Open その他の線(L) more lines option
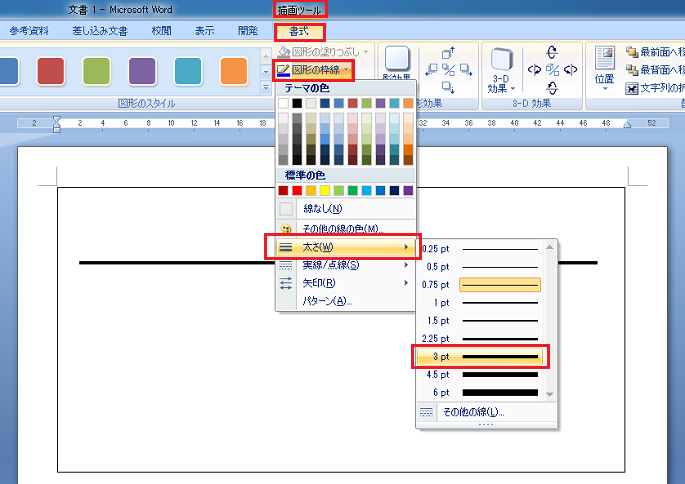The width and height of the screenshot is (685, 484). [474, 412]
